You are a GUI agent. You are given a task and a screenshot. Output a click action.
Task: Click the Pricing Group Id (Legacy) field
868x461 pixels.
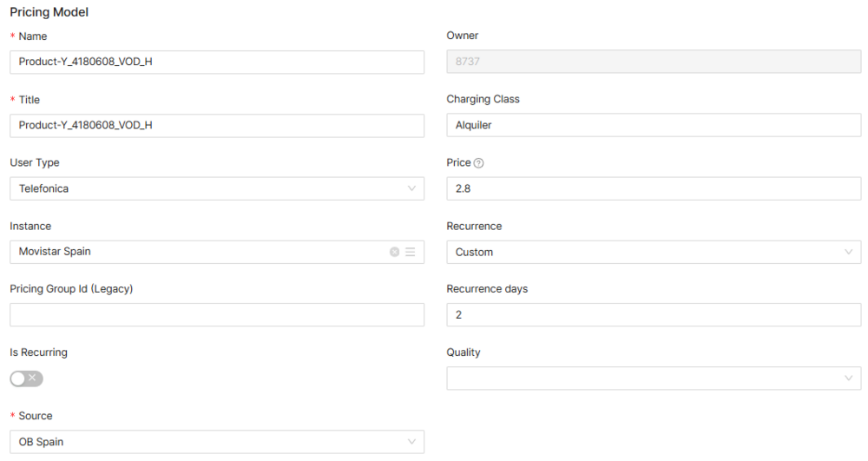[216, 315]
